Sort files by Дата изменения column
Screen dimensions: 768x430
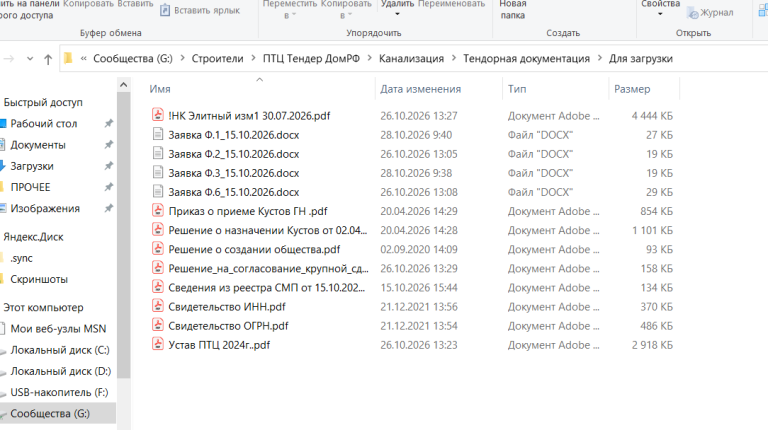coord(420,89)
